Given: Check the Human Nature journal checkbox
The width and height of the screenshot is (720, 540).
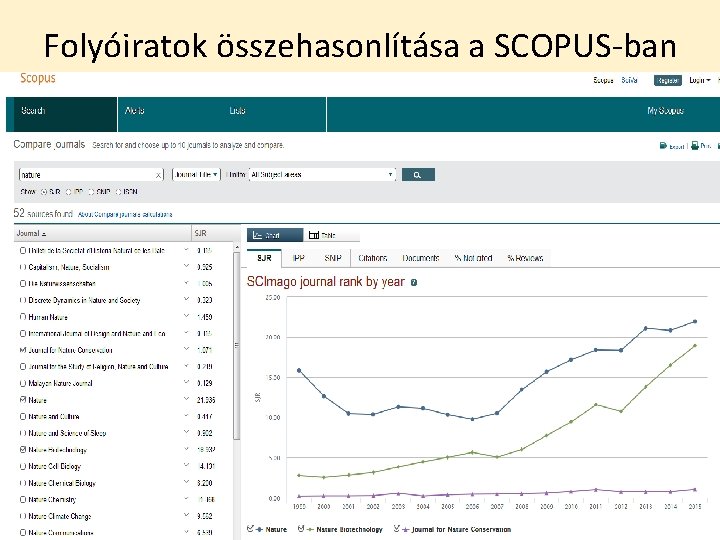Looking at the screenshot, I should [22, 317].
